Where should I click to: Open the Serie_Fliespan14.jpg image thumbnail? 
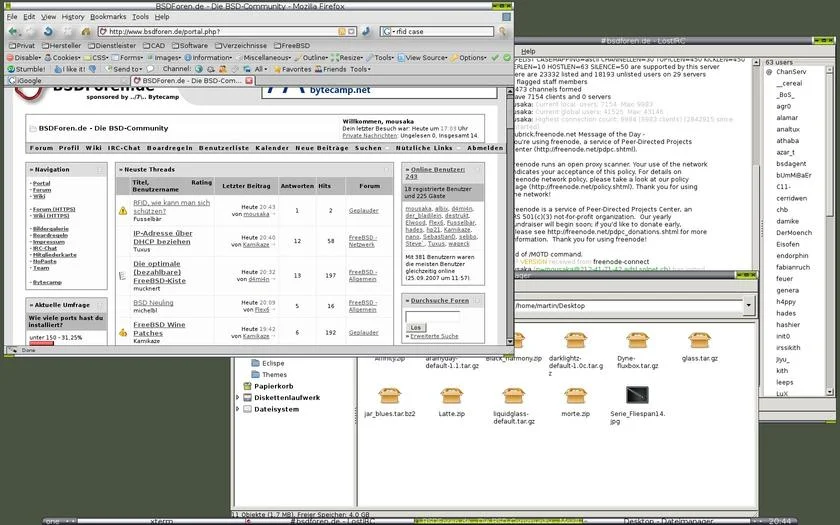point(637,395)
